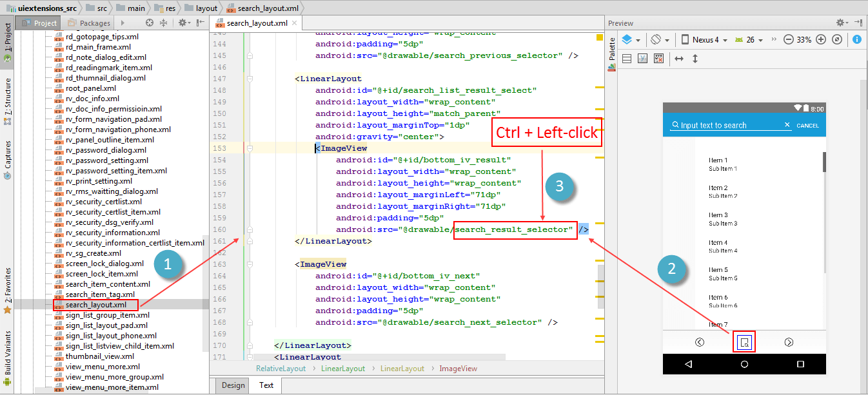Open the Preview panel settings gear
868x395 pixels.
tap(842, 23)
